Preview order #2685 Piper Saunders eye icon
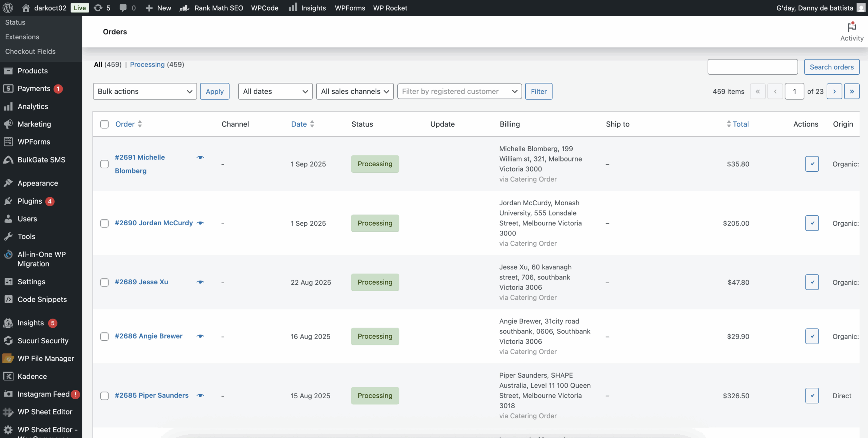 point(200,396)
